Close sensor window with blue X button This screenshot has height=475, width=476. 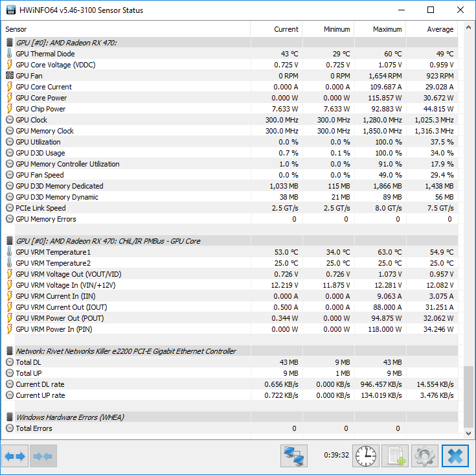pos(455,456)
